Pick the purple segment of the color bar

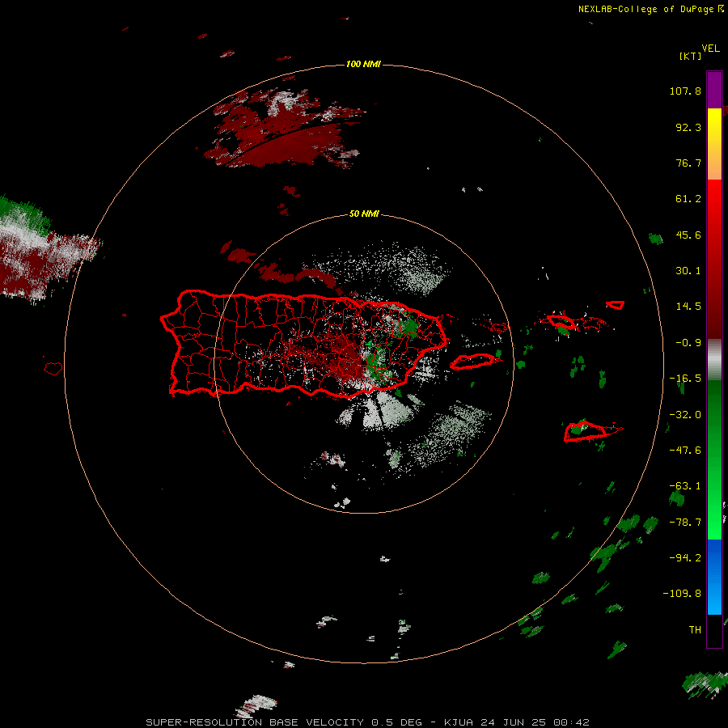(x=714, y=90)
